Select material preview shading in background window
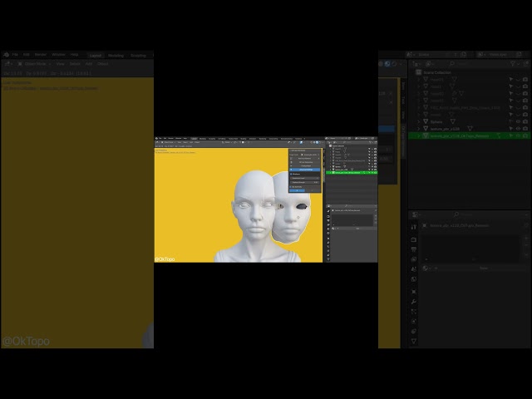This screenshot has width=532, height=399. point(387,63)
